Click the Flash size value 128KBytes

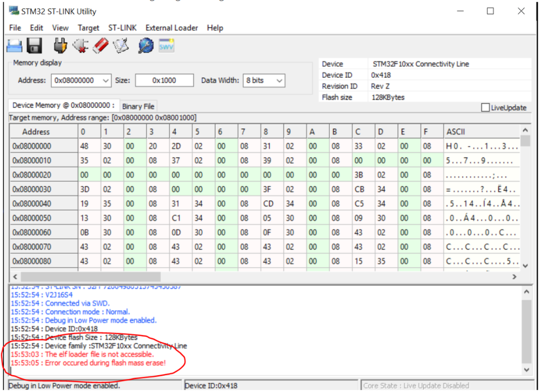click(x=388, y=97)
